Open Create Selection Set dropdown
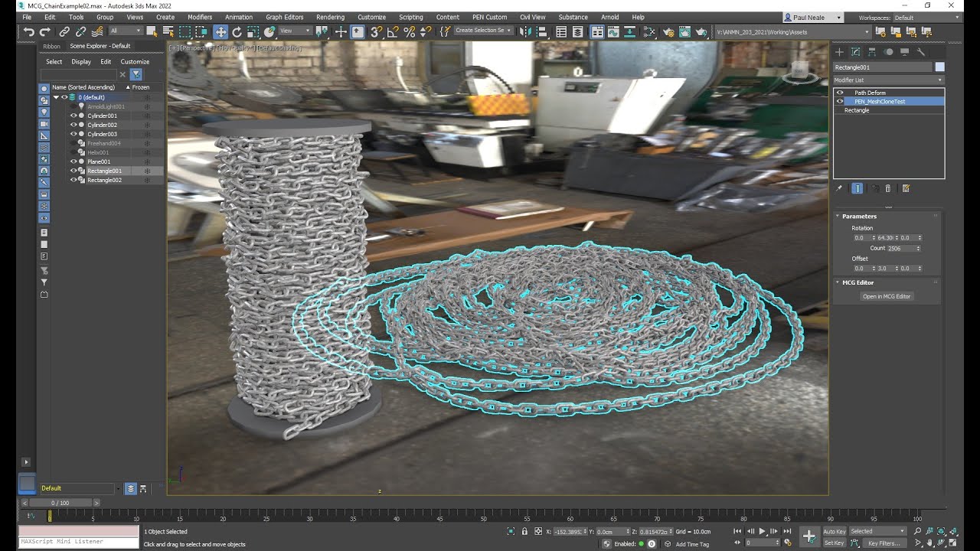This screenshot has width=980, height=551. click(484, 31)
